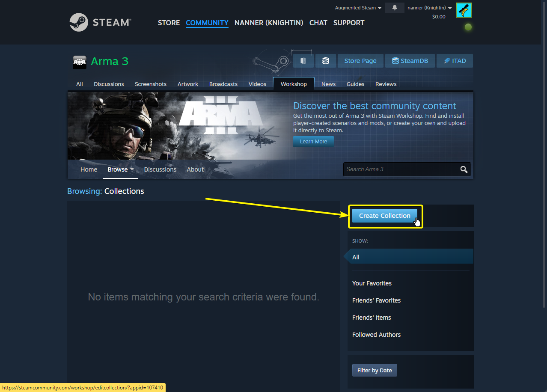547x392 pixels.
Task: Open the notifications bell
Action: point(394,8)
